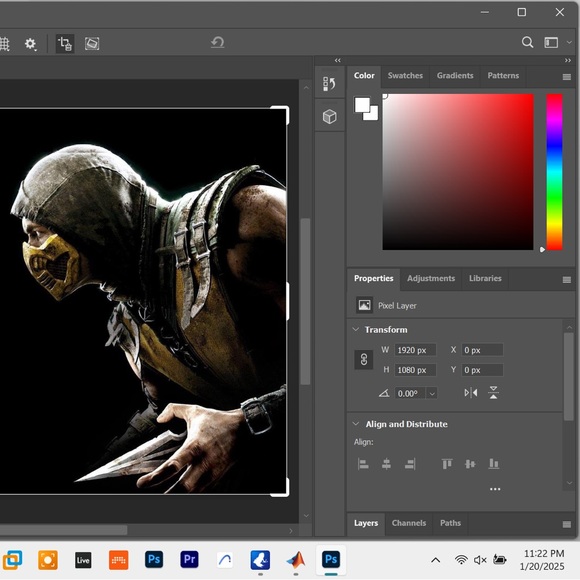Switch to the Libraries tab
This screenshot has width=580, height=580.
click(485, 279)
